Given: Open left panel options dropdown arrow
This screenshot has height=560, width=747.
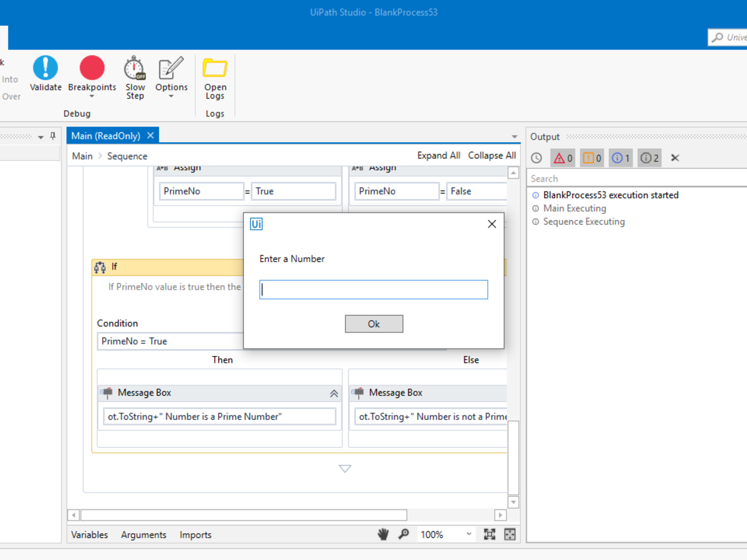Looking at the screenshot, I should 41,137.
